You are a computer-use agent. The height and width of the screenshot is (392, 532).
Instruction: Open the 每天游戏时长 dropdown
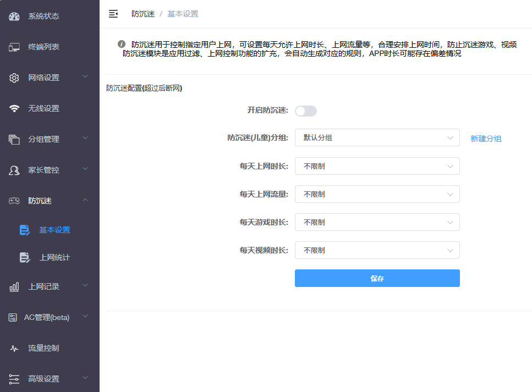tap(377, 222)
